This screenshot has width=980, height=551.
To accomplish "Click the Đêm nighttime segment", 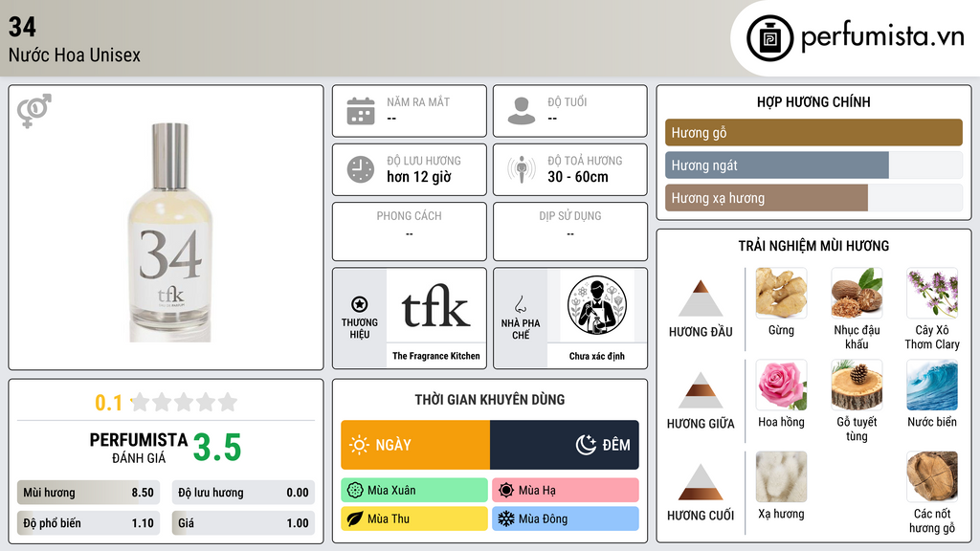I will (x=565, y=445).
